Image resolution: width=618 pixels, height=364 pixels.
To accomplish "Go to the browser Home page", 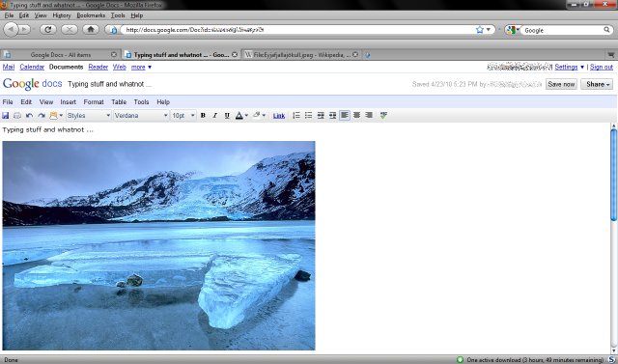I will 91,30.
